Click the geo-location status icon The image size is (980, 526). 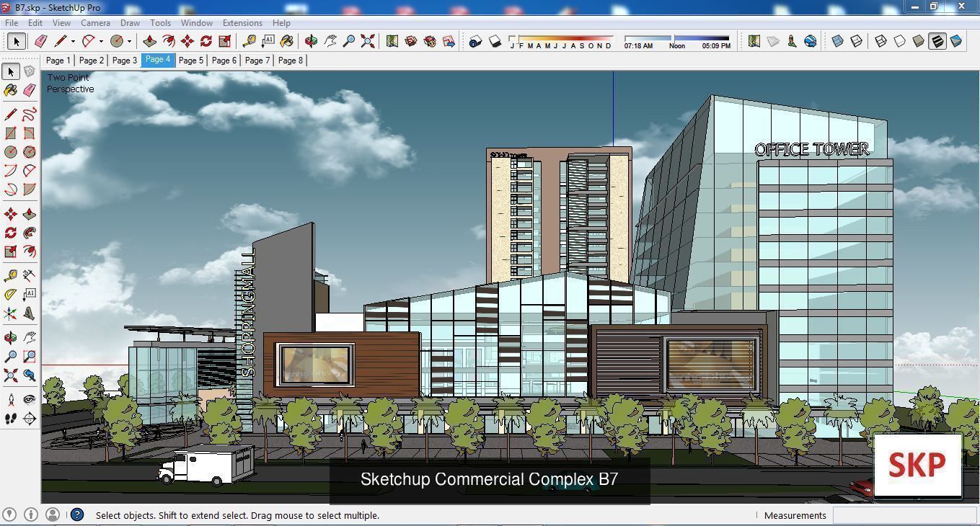[x=9, y=514]
